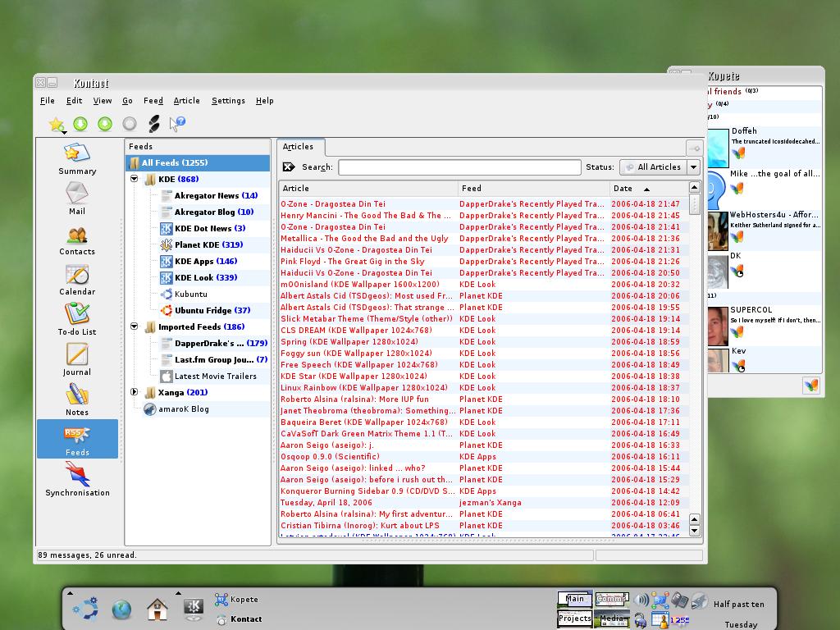Click the Kubuntu menu icon in panel

coord(85,608)
